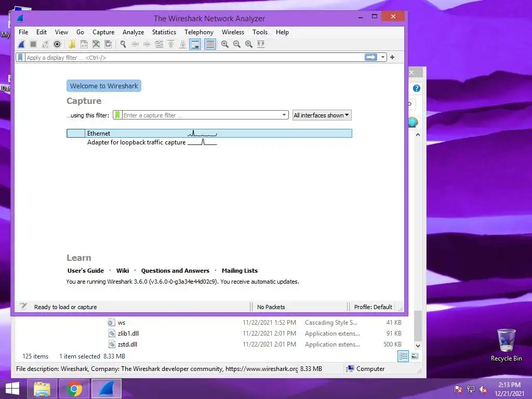Image resolution: width=532 pixels, height=399 pixels.
Task: Click the restart current capture icon
Action: (x=45, y=44)
